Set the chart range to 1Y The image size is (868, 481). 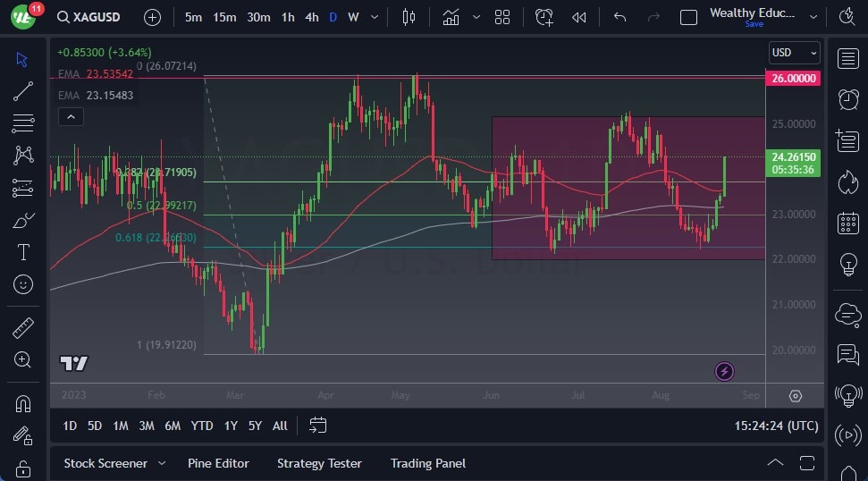(231, 426)
